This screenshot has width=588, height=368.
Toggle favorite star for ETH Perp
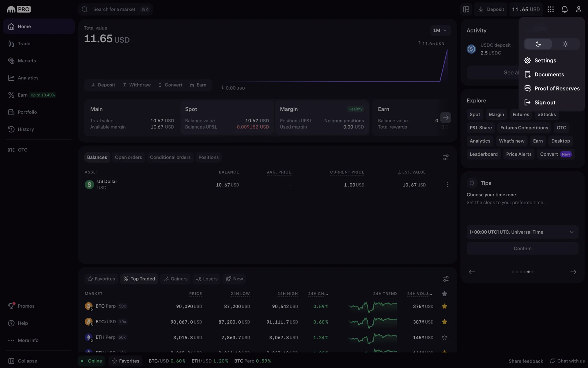[444, 337]
